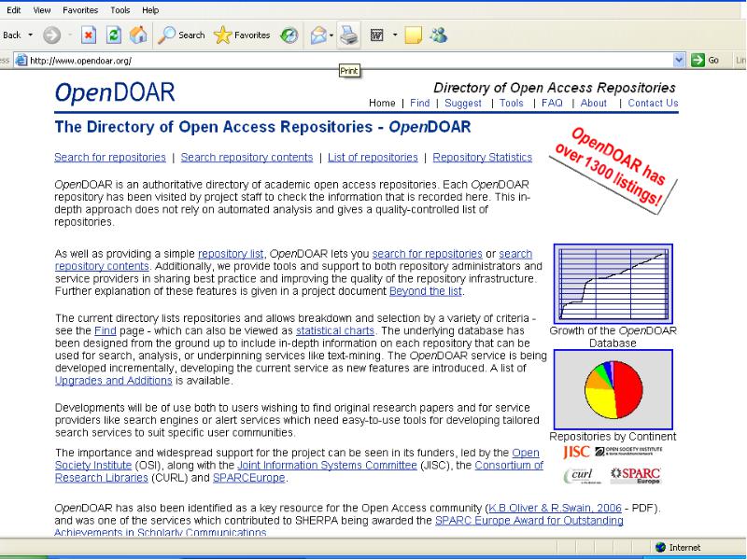Open the Search pane from the toolbar
The height and width of the screenshot is (560, 747).
[181, 35]
